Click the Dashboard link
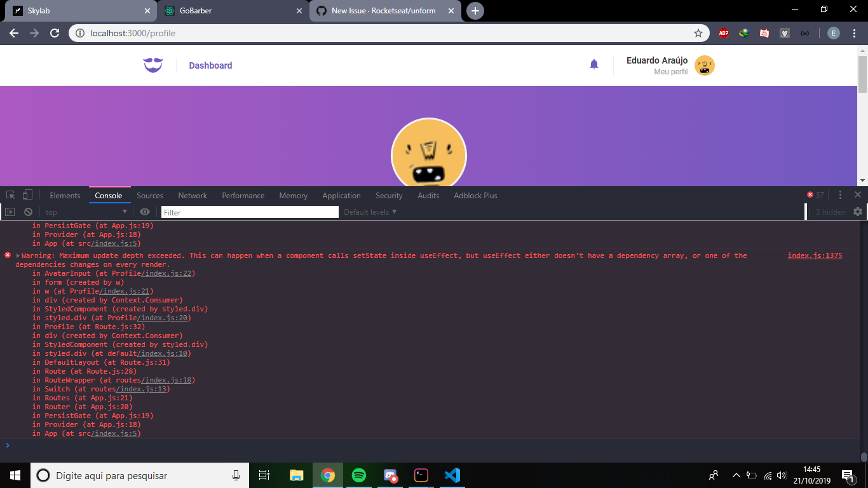This screenshot has width=868, height=488. click(x=210, y=65)
